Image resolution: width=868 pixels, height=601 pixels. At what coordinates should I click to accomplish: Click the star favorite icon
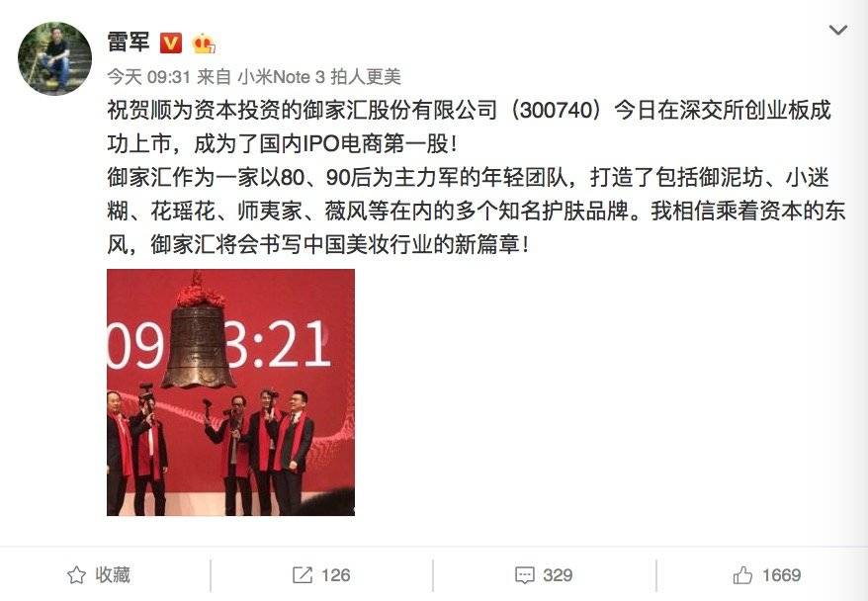(x=76, y=575)
